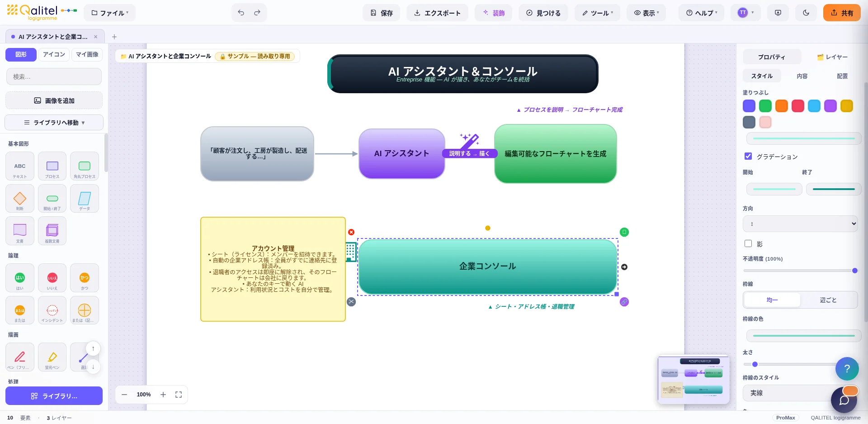
Task: Click the 見つける button
Action: click(543, 13)
